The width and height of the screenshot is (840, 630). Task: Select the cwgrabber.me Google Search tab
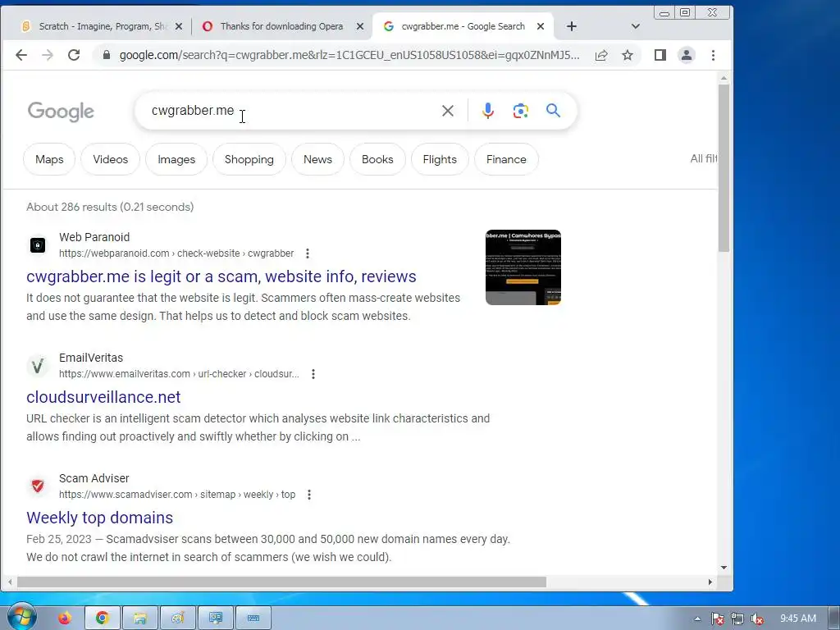[x=463, y=26]
